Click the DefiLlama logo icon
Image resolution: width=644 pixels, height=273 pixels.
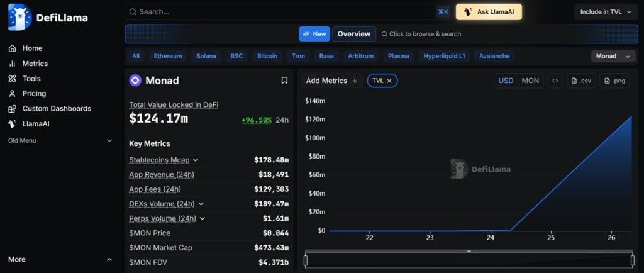click(x=19, y=17)
